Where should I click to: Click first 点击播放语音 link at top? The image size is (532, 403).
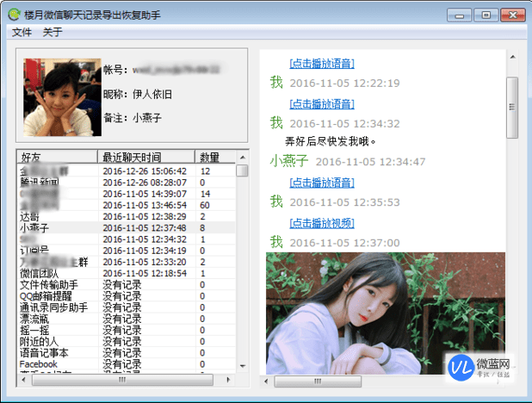322,64
